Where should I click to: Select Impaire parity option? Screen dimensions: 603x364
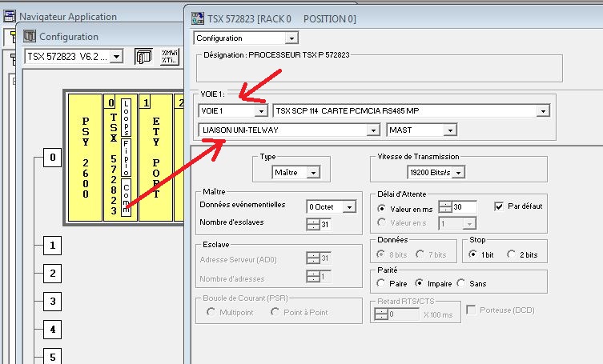pyautogui.click(x=419, y=283)
